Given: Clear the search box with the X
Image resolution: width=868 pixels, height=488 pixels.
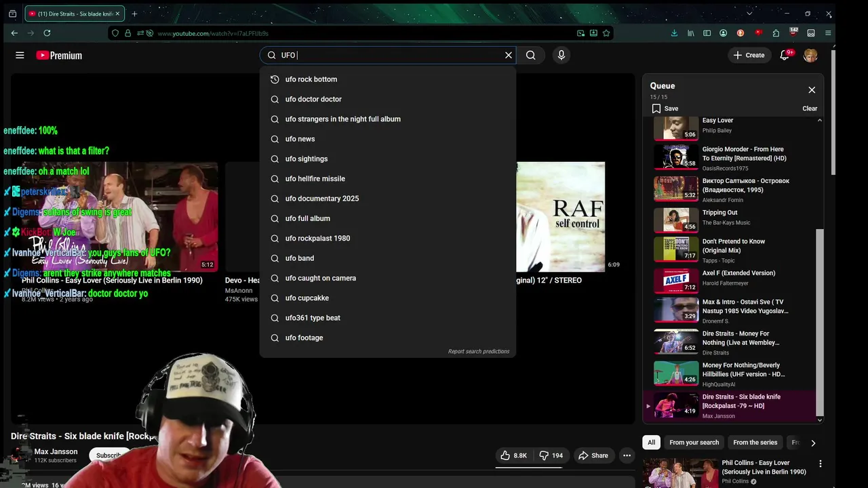Looking at the screenshot, I should click(508, 56).
